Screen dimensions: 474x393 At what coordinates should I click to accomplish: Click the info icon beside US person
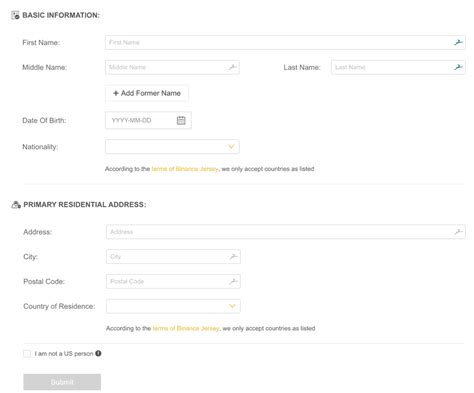(98, 353)
